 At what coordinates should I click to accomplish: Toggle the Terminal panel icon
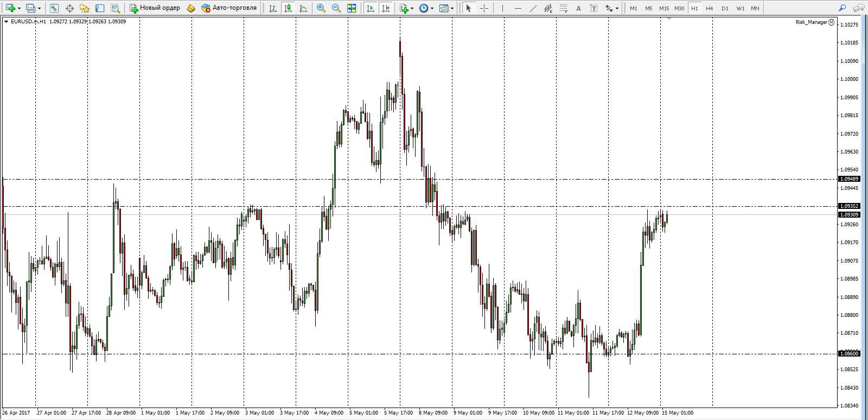pyautogui.click(x=100, y=8)
